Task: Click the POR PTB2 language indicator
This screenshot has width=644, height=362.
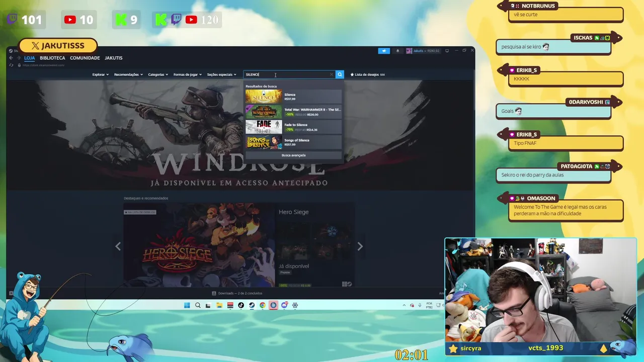Action: click(x=429, y=305)
